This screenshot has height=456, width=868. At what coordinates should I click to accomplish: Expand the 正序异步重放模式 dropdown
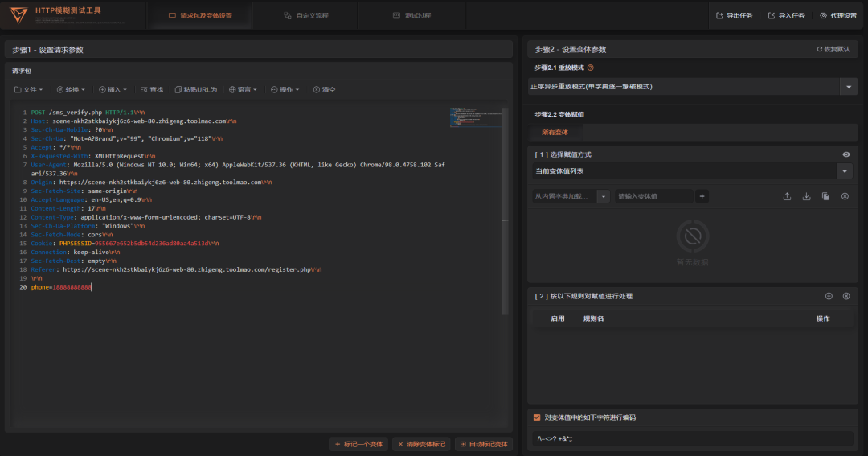tap(849, 86)
